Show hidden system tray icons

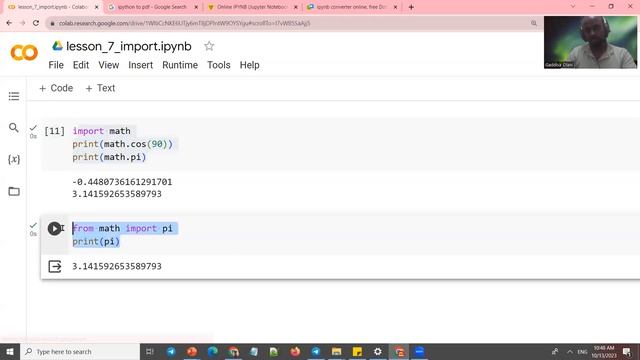pos(570,351)
